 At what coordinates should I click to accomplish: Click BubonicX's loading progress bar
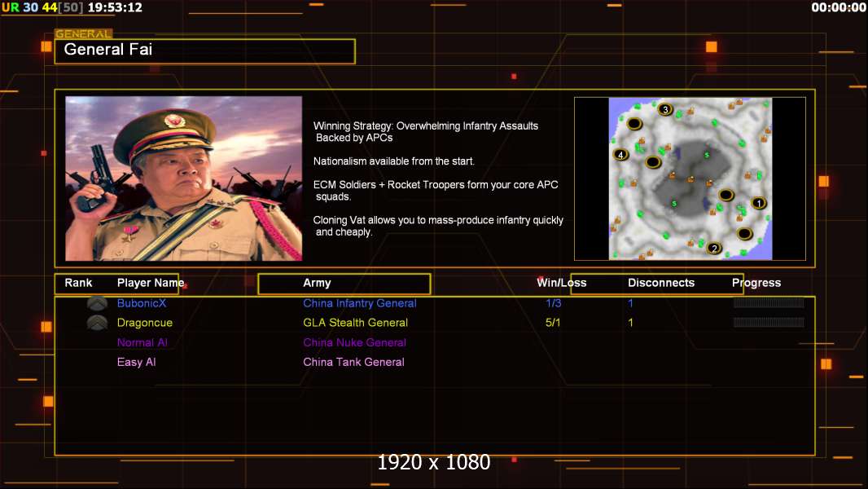[x=769, y=303]
